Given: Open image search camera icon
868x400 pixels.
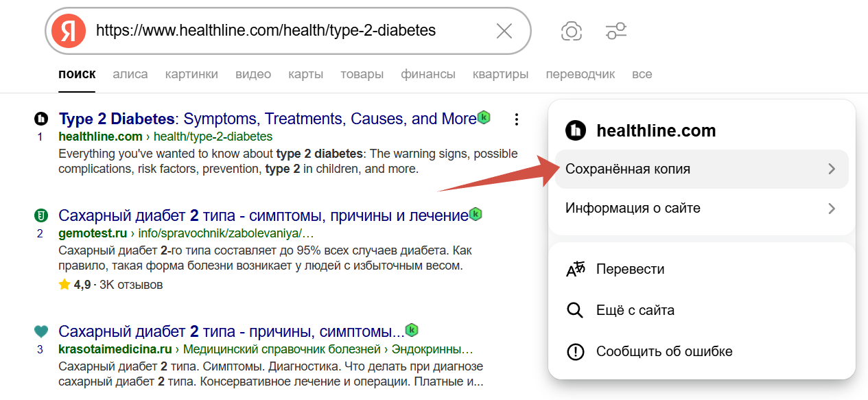Looking at the screenshot, I should pos(571,31).
